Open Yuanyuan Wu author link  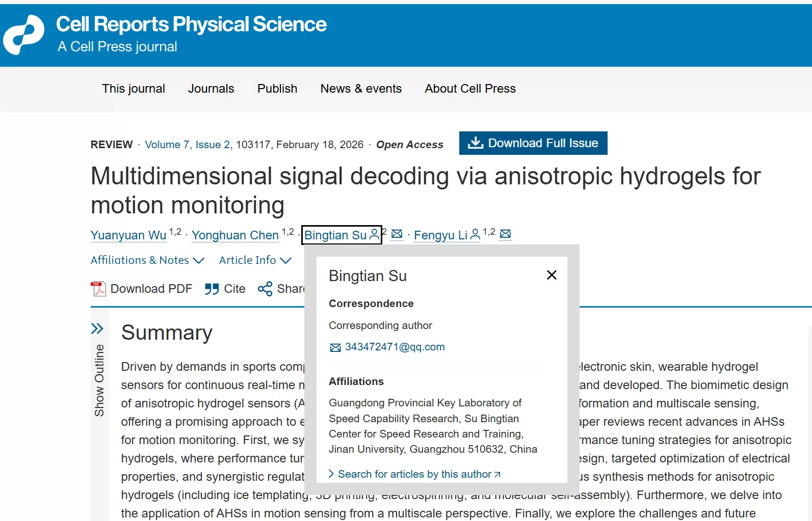(128, 235)
